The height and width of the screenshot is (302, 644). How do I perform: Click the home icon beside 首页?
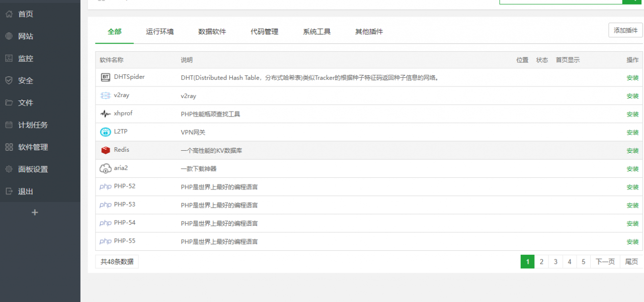(9, 14)
